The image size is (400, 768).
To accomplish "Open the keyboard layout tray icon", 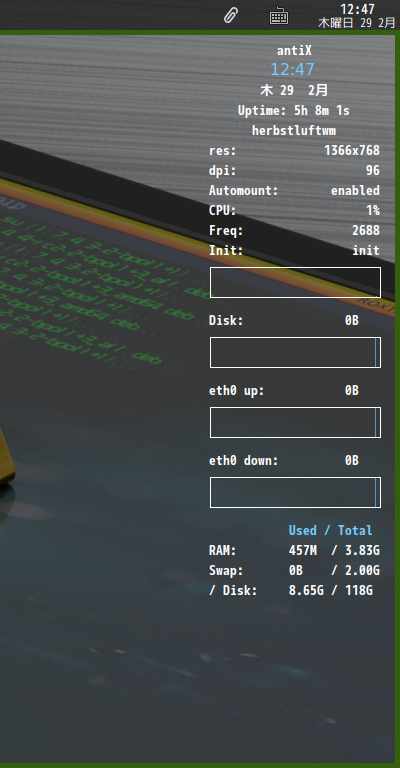I will tap(279, 16).
